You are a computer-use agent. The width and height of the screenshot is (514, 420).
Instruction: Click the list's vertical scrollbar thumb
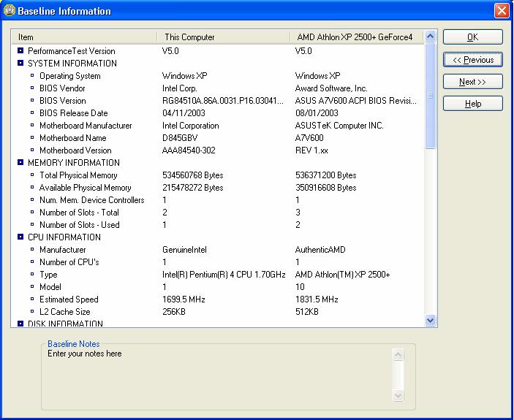(x=430, y=95)
